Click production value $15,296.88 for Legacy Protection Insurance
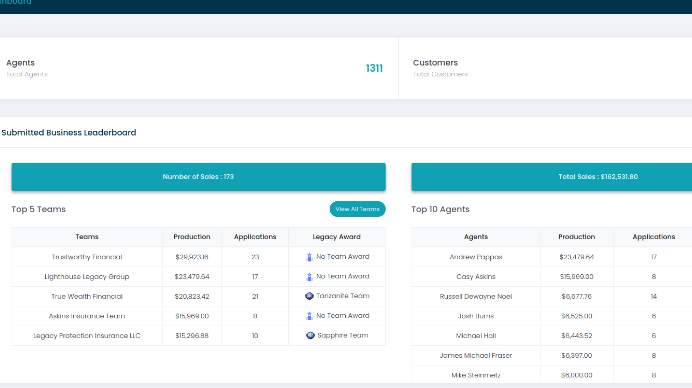Image resolution: width=692 pixels, height=388 pixels. [x=192, y=336]
